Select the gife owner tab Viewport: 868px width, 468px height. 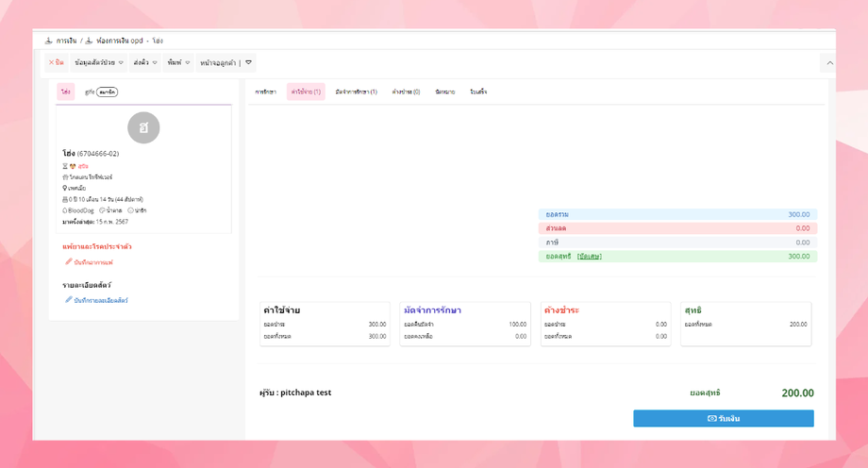90,92
